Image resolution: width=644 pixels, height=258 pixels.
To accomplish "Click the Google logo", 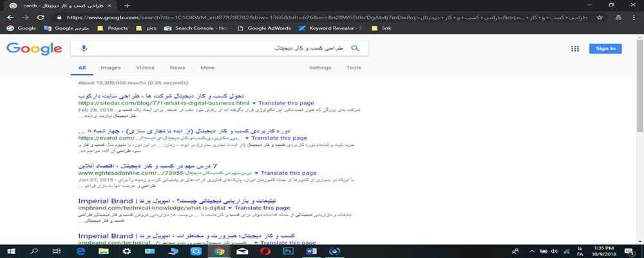I will tap(34, 48).
